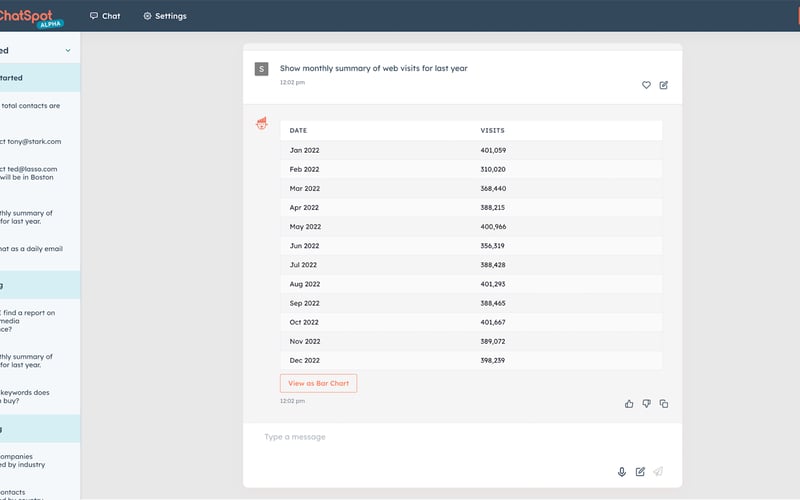Screen dimensions: 800x500
Task: Give a thumbs down to the response
Action: coord(646,404)
